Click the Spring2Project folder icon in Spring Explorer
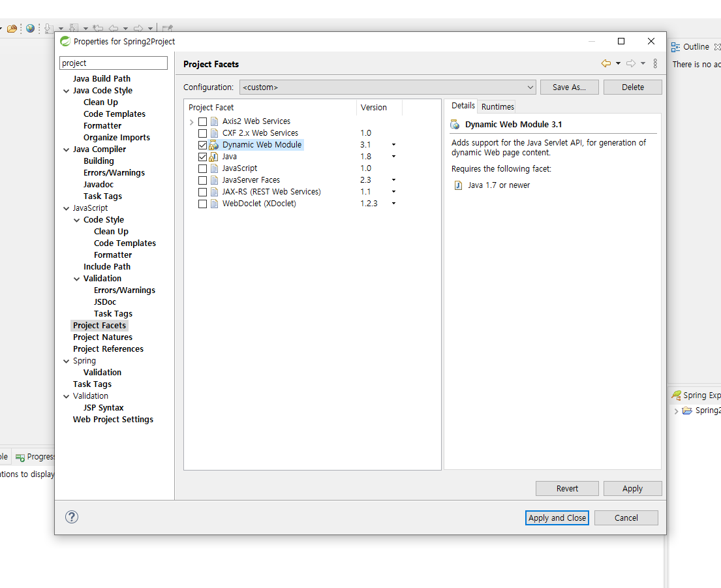 click(687, 410)
